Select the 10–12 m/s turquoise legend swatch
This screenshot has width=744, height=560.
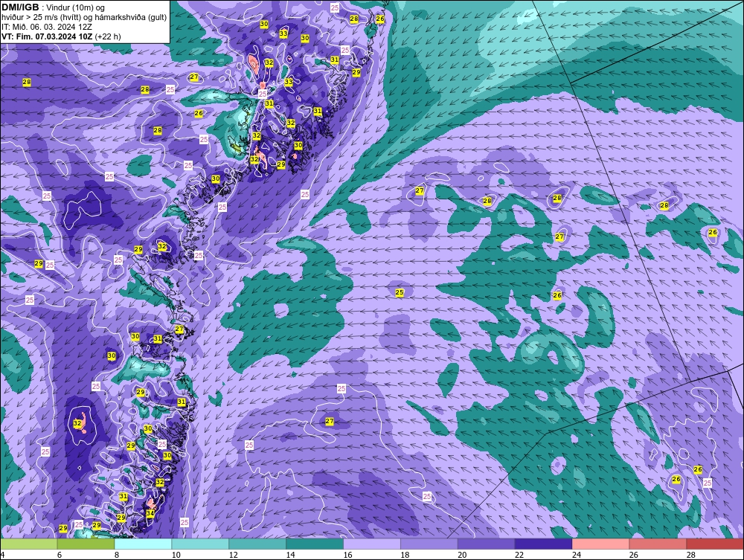[200, 544]
